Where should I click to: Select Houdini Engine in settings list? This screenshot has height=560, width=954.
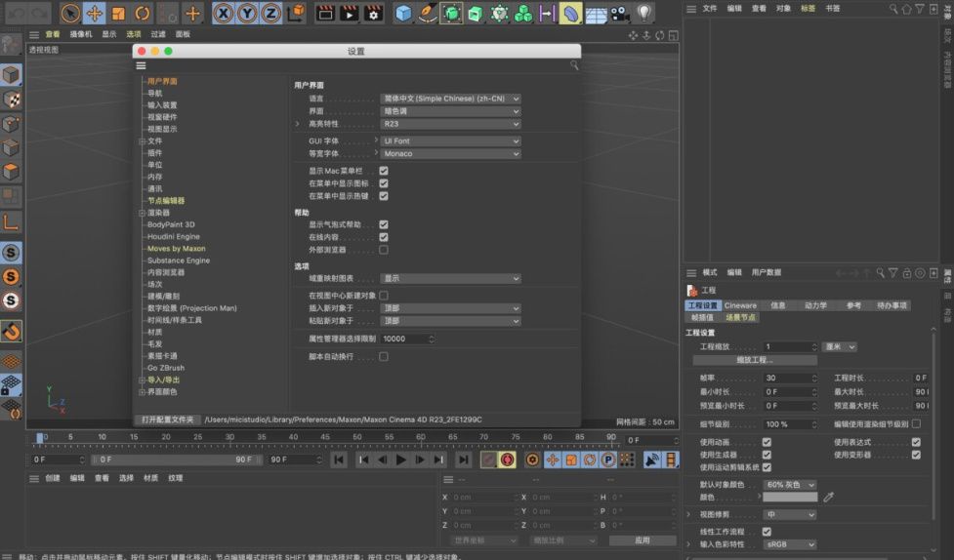174,236
